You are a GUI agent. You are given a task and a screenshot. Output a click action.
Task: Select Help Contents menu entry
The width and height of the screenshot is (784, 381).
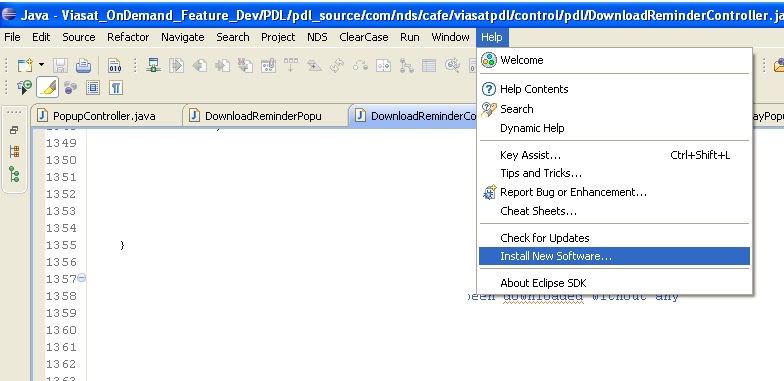coord(614,89)
